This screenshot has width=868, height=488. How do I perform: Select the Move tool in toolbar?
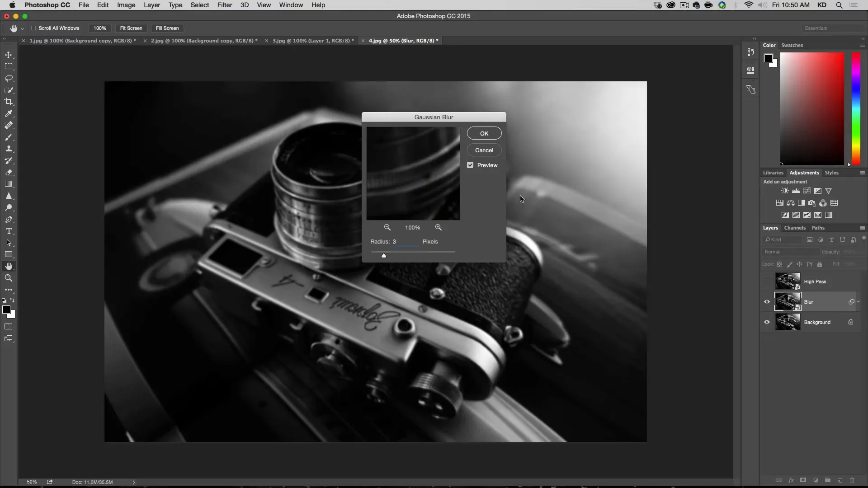tap(8, 54)
